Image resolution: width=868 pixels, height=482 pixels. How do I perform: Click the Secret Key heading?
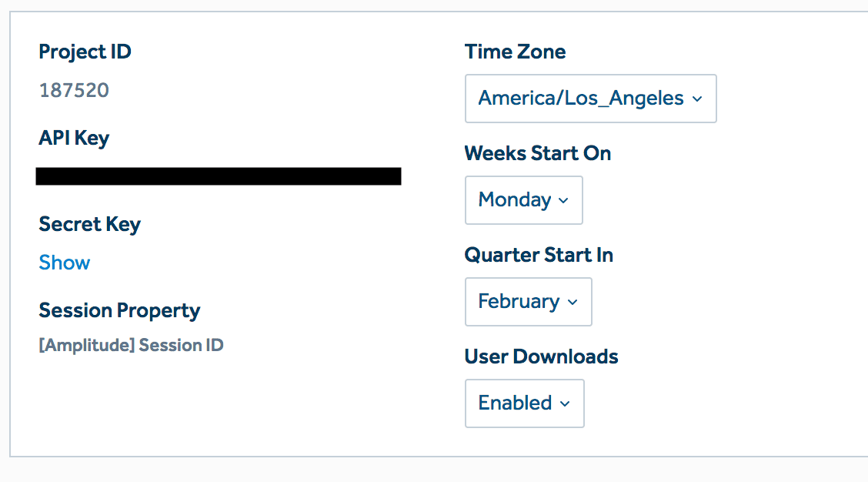[89, 224]
